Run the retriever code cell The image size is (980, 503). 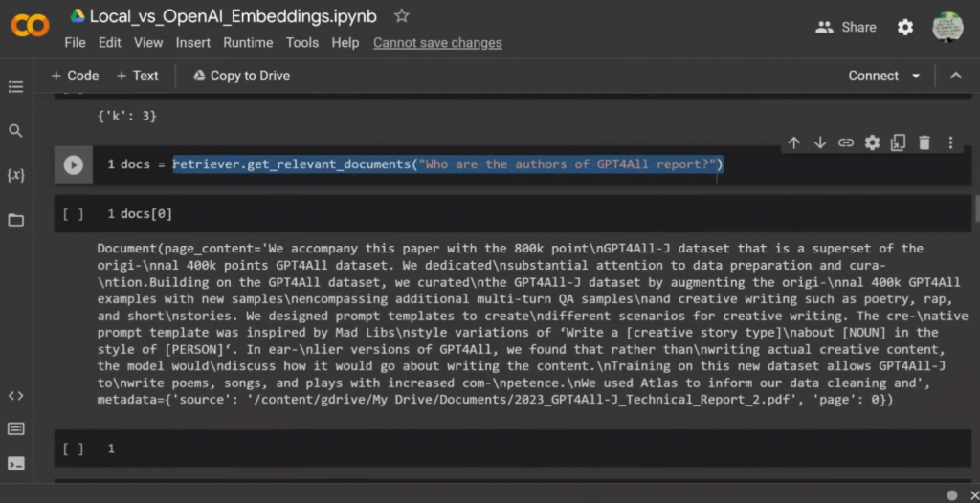(x=73, y=164)
